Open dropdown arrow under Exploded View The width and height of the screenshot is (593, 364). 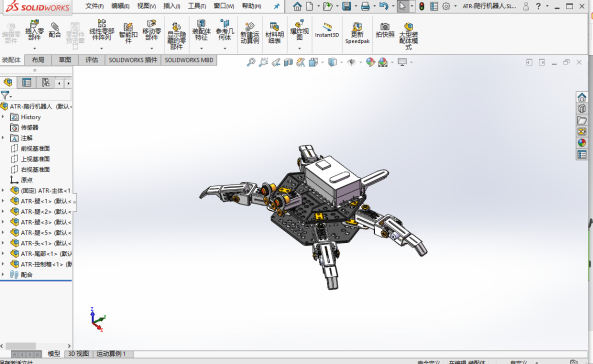click(x=300, y=48)
